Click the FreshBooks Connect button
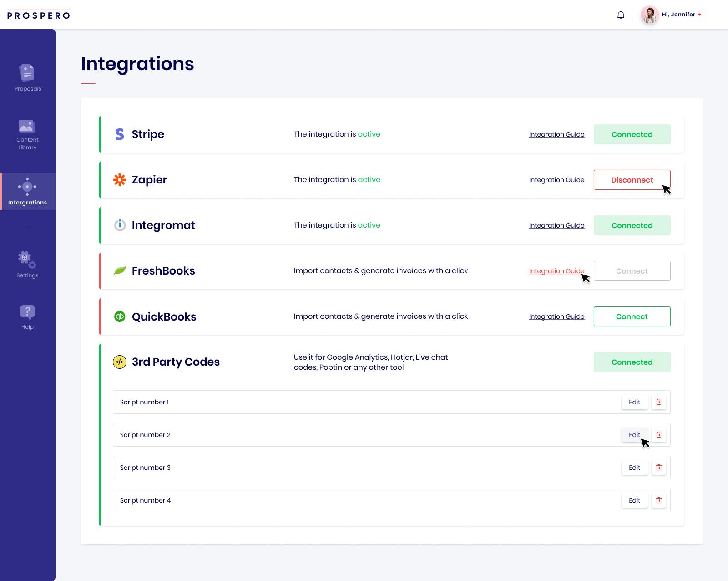This screenshot has height=581, width=728. click(x=632, y=271)
